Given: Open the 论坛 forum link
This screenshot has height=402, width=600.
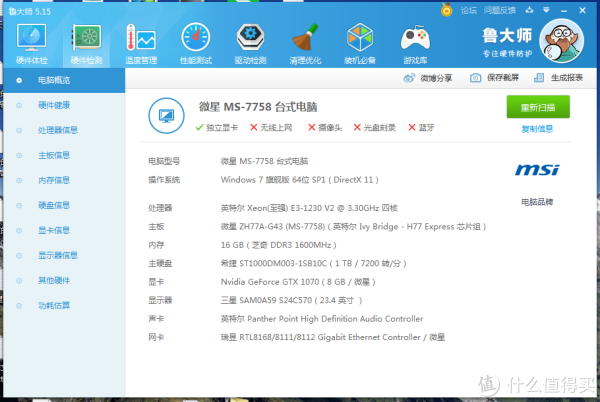Looking at the screenshot, I should (469, 10).
